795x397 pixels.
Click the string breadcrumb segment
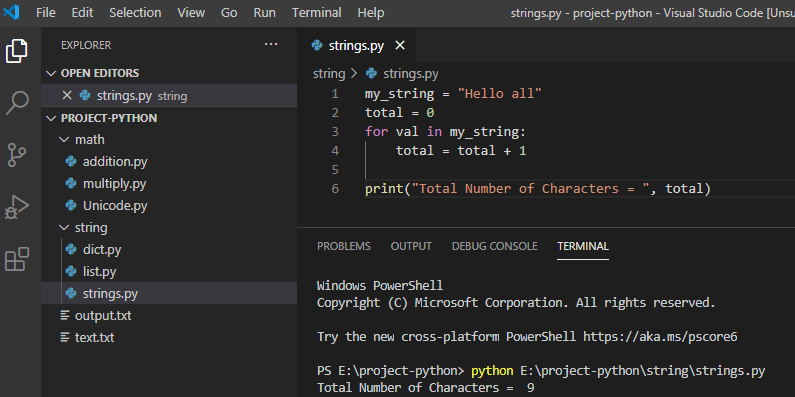point(329,74)
